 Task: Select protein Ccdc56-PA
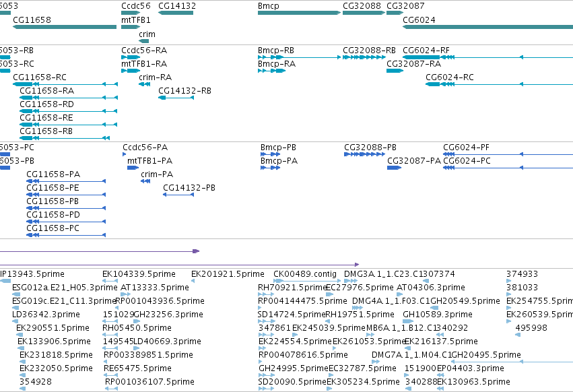pyautogui.click(x=125, y=154)
